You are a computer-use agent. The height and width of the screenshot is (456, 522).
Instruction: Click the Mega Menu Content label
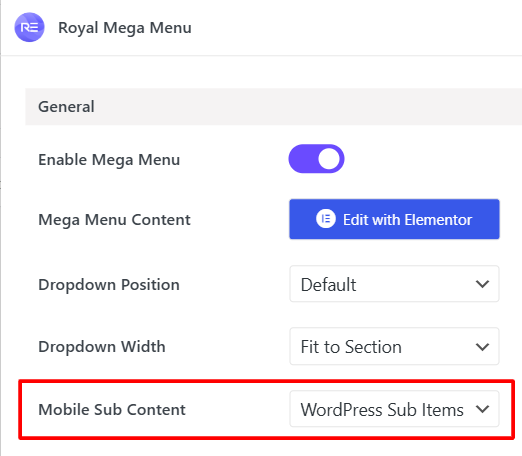(114, 220)
